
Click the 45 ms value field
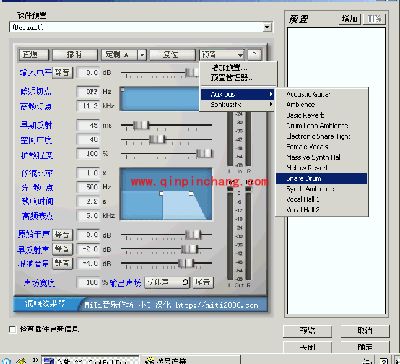click(88, 125)
